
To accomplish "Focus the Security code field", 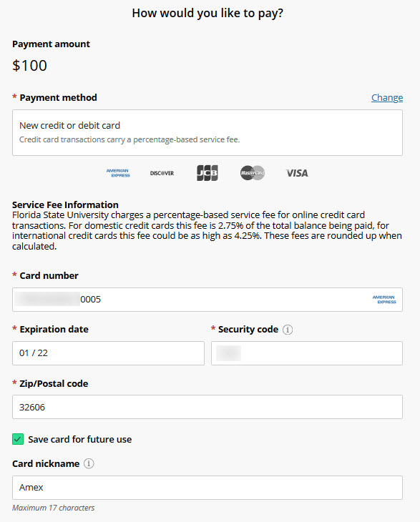I will pos(307,353).
